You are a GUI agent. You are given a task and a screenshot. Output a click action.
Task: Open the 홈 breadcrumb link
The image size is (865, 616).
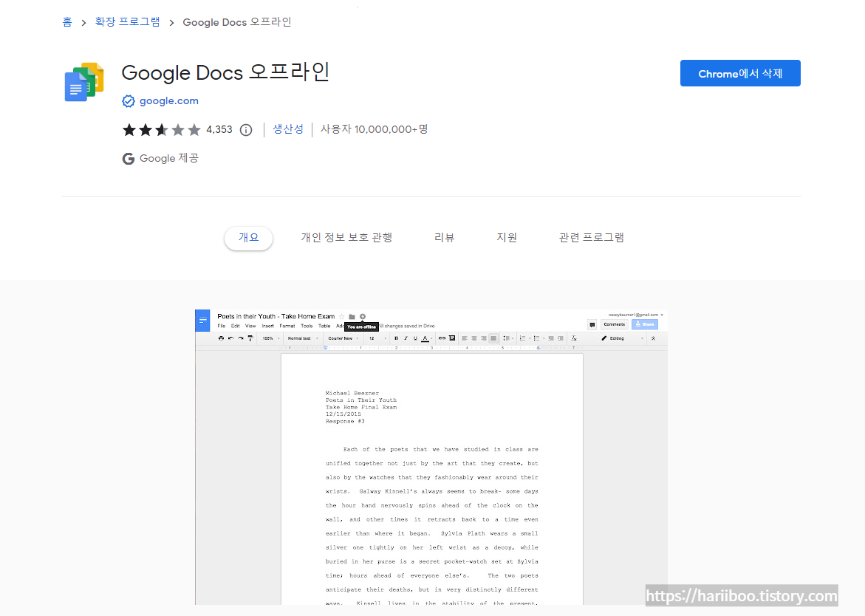tap(67, 22)
